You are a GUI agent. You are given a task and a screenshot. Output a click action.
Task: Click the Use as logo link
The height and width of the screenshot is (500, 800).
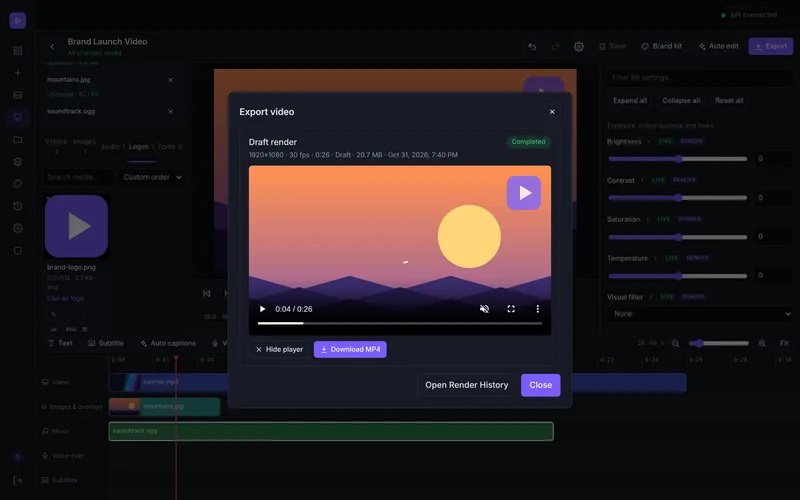point(65,298)
